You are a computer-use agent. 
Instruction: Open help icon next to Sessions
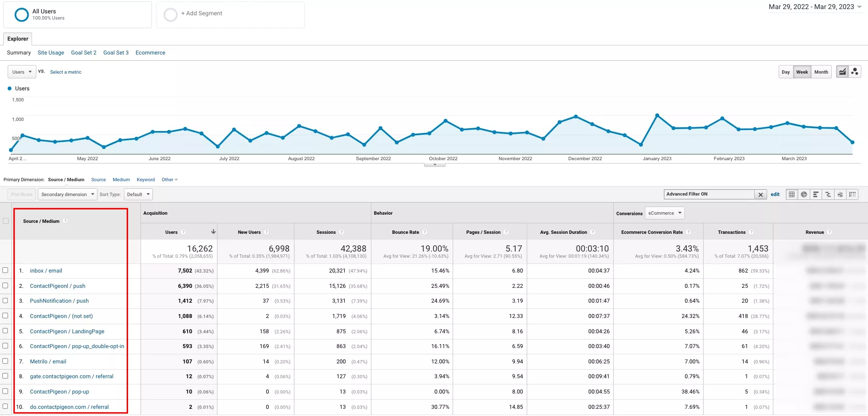tap(341, 232)
